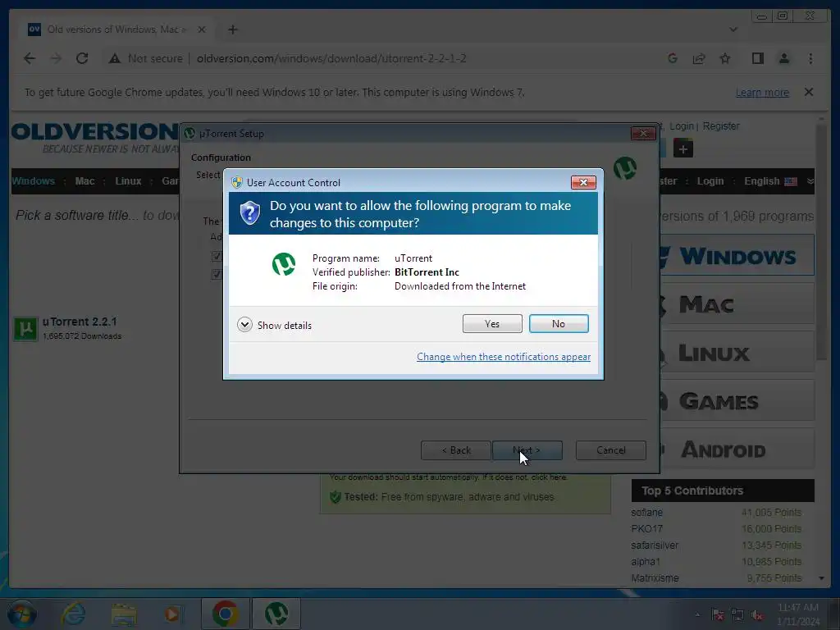Open Learn more link in update bar
840x630 pixels.
pos(762,93)
